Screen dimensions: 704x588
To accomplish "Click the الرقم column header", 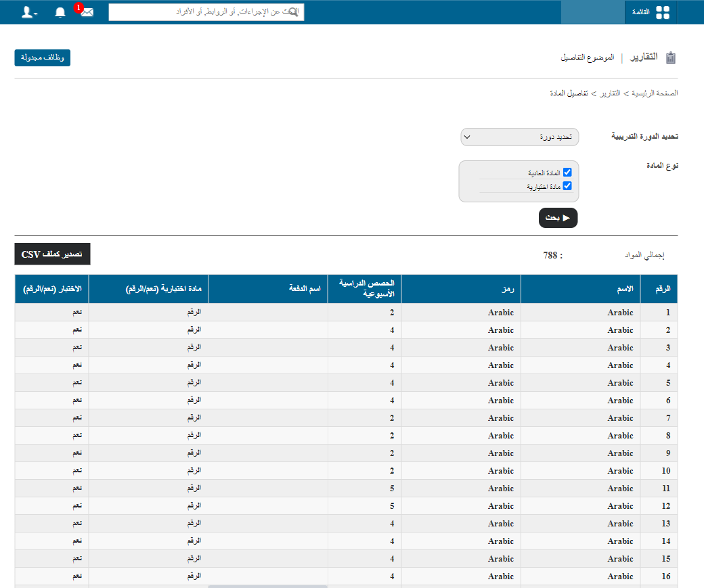I will 659,289.
